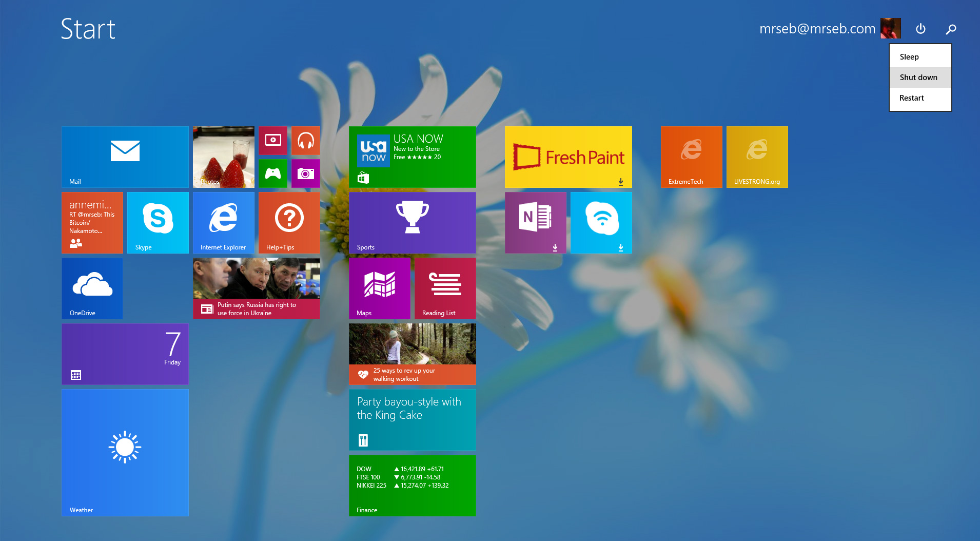Open the Weather tile
This screenshot has width=980, height=541.
pyautogui.click(x=125, y=452)
